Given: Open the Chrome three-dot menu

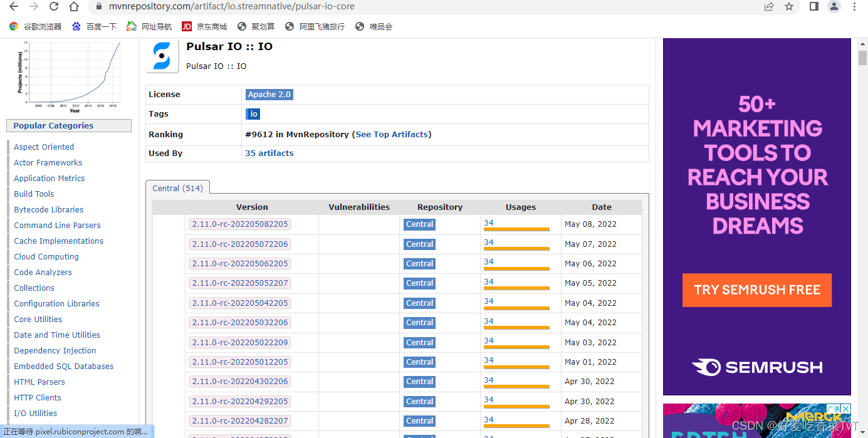Looking at the screenshot, I should pyautogui.click(x=855, y=6).
